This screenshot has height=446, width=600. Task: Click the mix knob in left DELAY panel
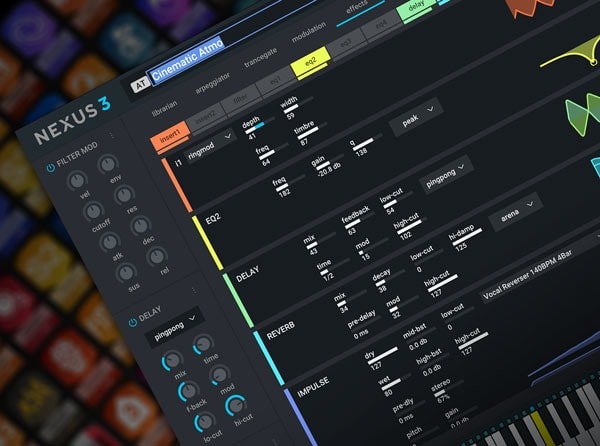172,360
